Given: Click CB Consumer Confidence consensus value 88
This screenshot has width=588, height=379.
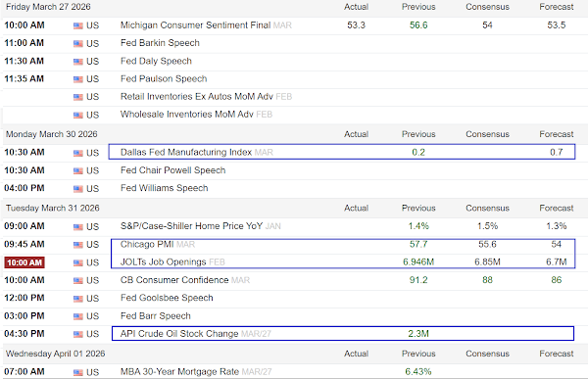Looking at the screenshot, I should tap(487, 280).
